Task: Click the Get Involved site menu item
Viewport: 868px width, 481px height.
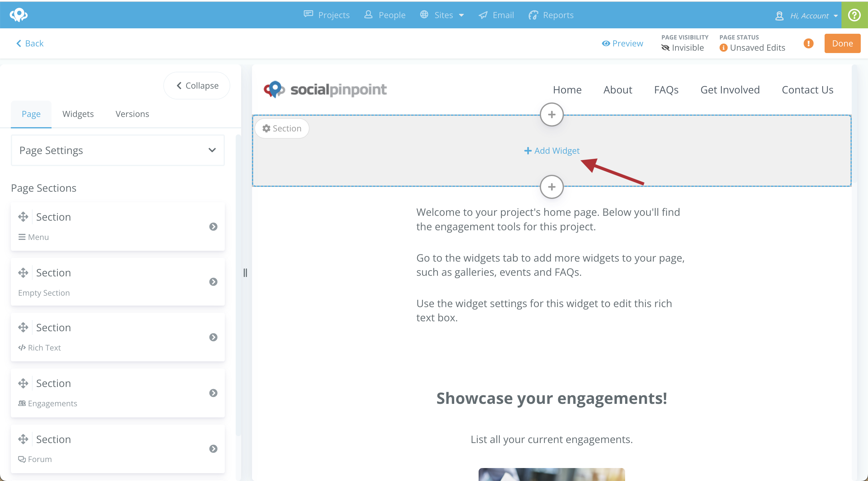Action: pyautogui.click(x=730, y=90)
